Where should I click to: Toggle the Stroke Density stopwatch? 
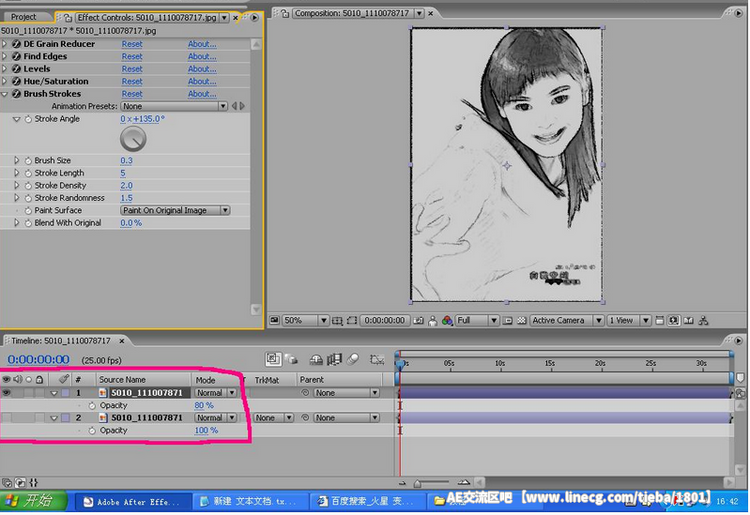click(28, 186)
